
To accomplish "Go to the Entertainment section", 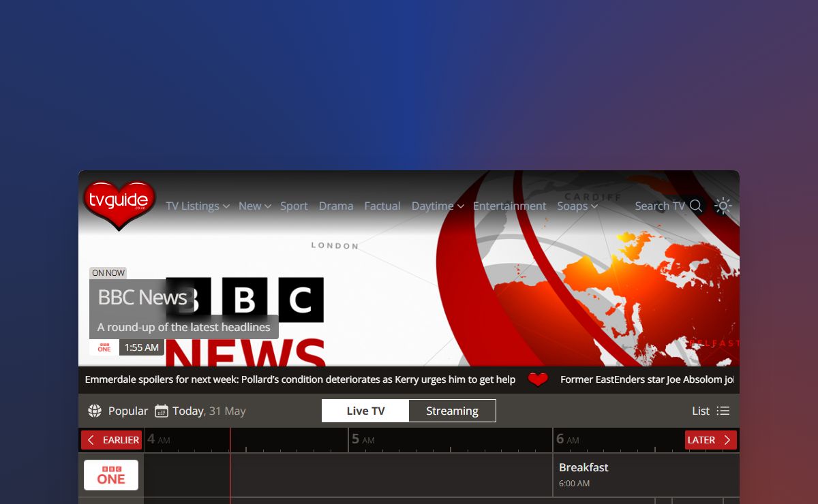I will (x=510, y=206).
